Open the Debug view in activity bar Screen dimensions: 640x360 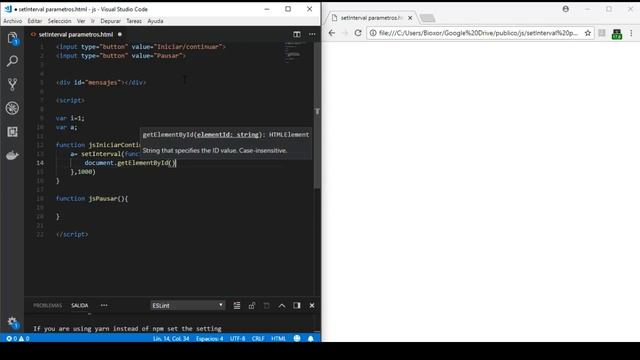coord(12,108)
